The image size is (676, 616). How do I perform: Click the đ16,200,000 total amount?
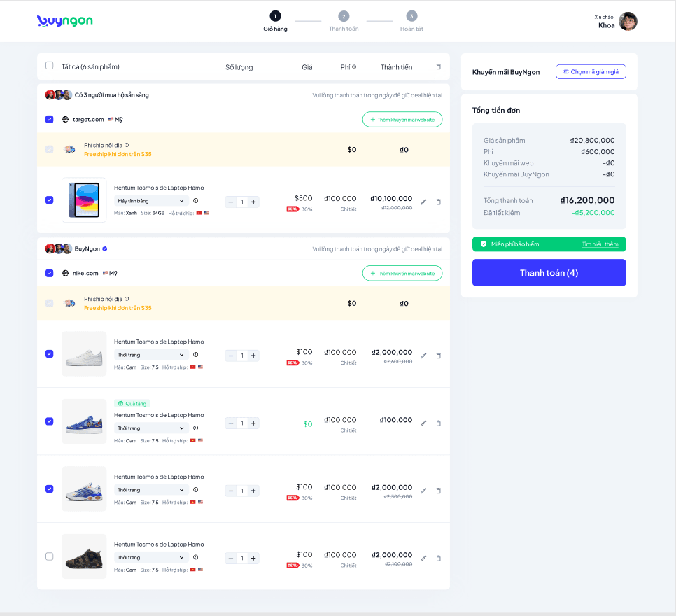coord(587,200)
